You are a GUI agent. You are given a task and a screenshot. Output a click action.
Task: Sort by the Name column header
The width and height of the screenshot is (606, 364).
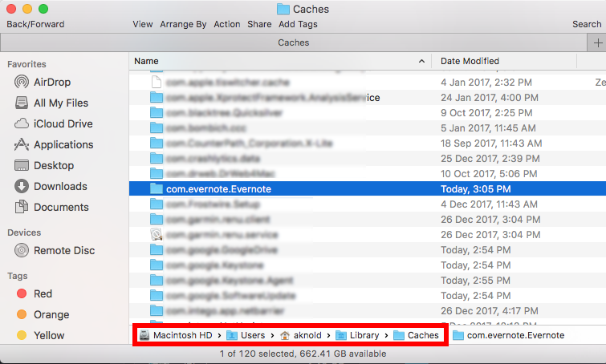(x=280, y=61)
